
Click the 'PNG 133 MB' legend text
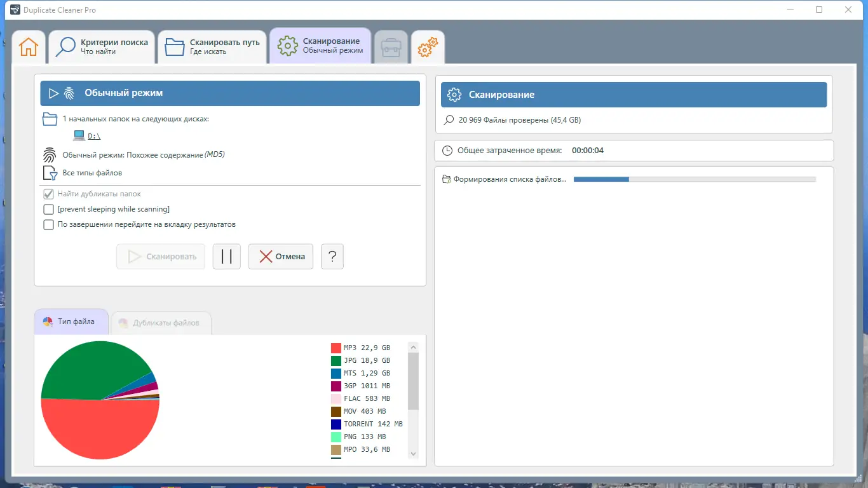[x=365, y=437]
